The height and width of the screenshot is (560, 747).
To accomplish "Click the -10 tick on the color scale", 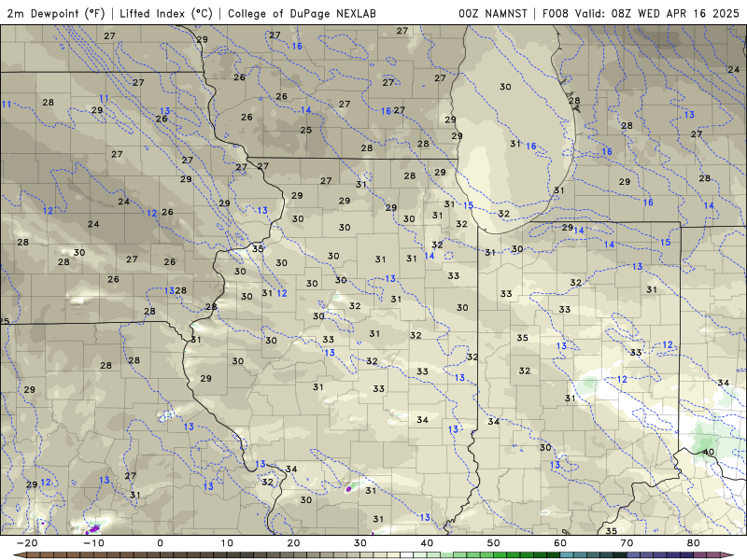I will [93, 543].
